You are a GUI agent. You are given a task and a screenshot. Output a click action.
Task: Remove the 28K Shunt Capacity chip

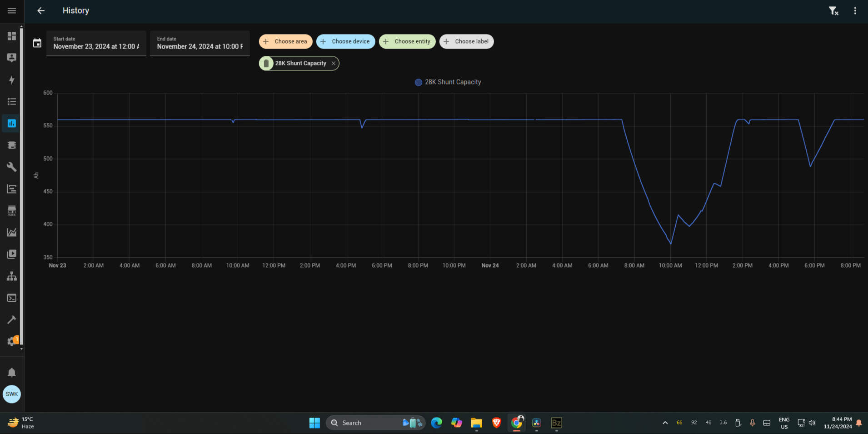point(334,63)
